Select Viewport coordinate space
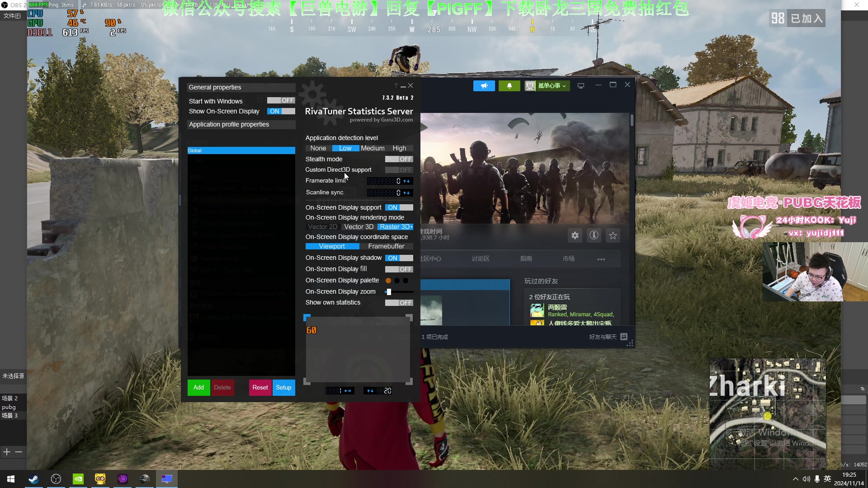 click(x=332, y=246)
